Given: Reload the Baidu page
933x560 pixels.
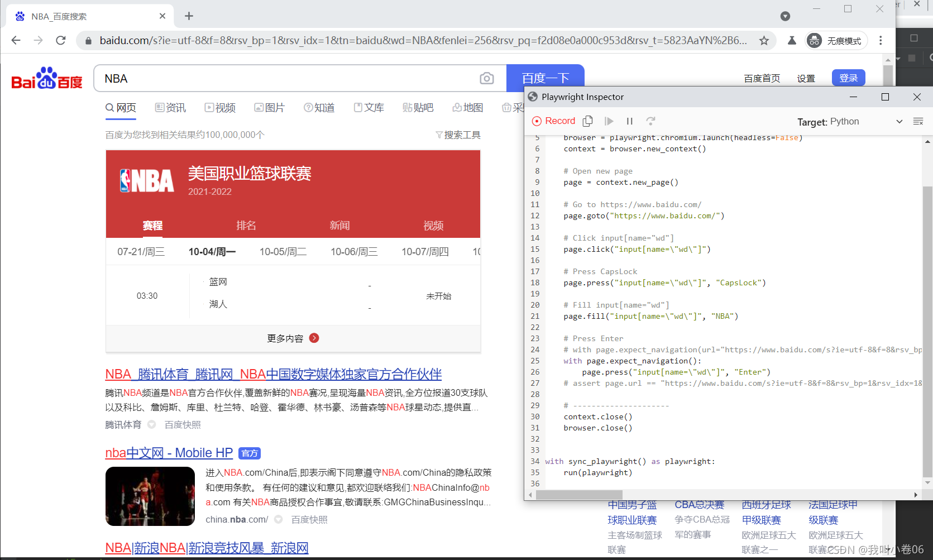Looking at the screenshot, I should (x=61, y=40).
